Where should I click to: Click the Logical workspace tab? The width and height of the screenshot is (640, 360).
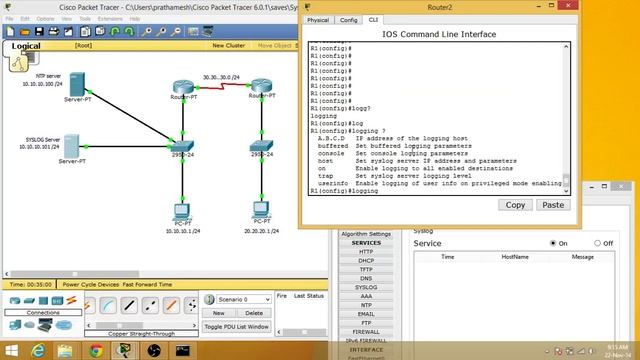click(x=26, y=46)
